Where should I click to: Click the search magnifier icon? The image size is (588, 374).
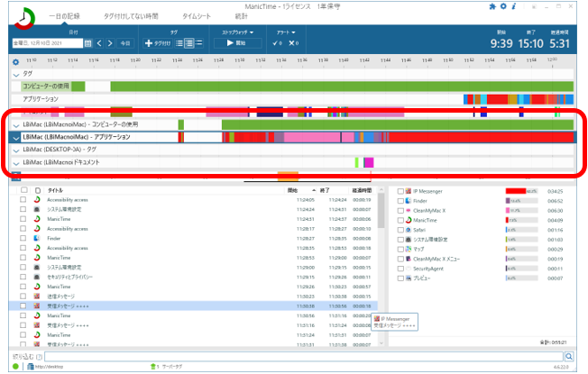(569, 356)
